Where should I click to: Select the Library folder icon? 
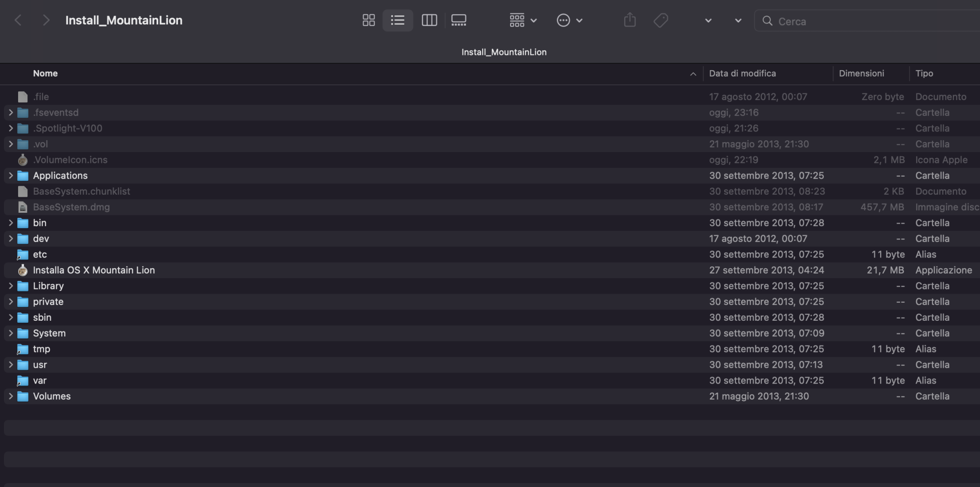click(23, 286)
